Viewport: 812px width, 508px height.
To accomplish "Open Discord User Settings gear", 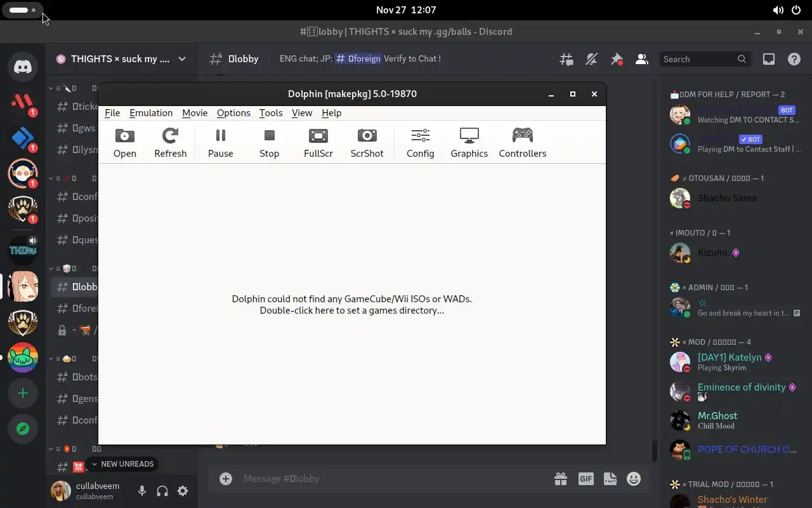I will point(183,491).
